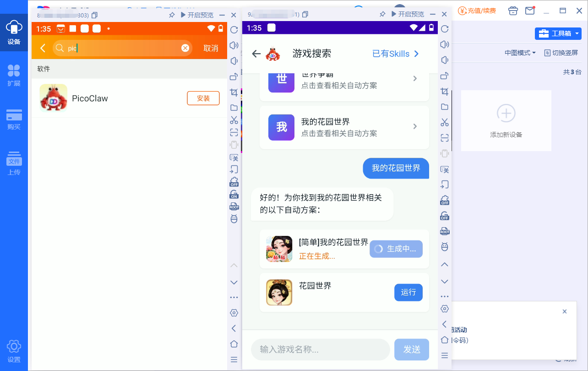Screen dimensions: 588x371
Task: Click 充值/续费 link in top bar
Action: 477,10
